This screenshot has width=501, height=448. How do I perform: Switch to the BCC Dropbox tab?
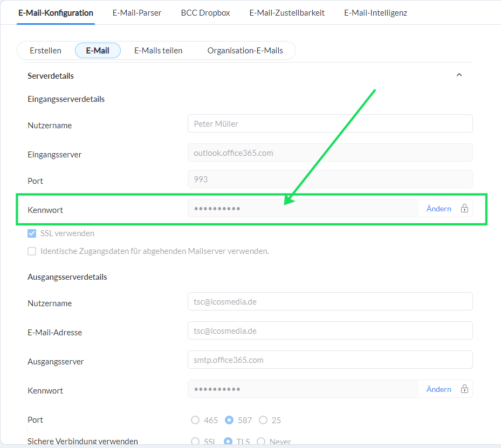click(205, 13)
